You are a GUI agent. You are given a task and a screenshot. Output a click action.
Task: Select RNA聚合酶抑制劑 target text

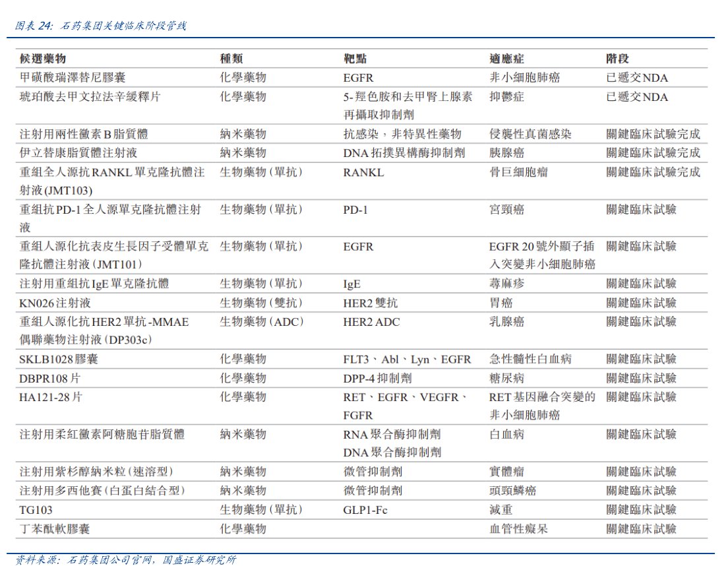[x=392, y=434]
